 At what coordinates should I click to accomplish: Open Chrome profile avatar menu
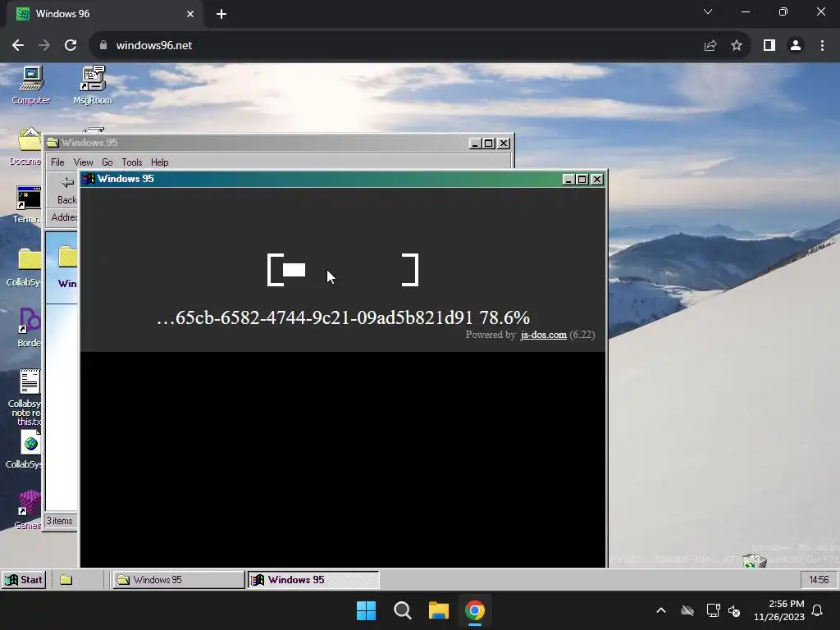coord(796,46)
